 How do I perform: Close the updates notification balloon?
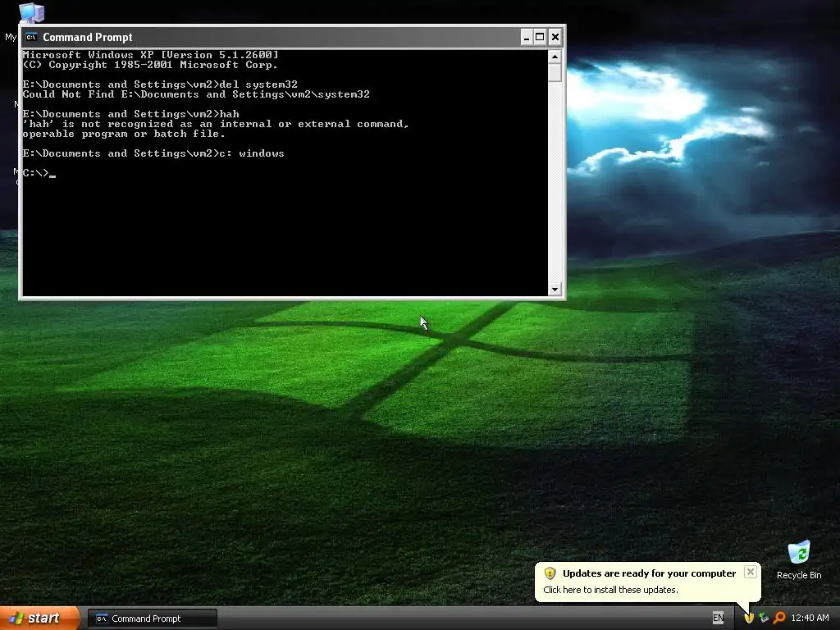click(x=751, y=572)
